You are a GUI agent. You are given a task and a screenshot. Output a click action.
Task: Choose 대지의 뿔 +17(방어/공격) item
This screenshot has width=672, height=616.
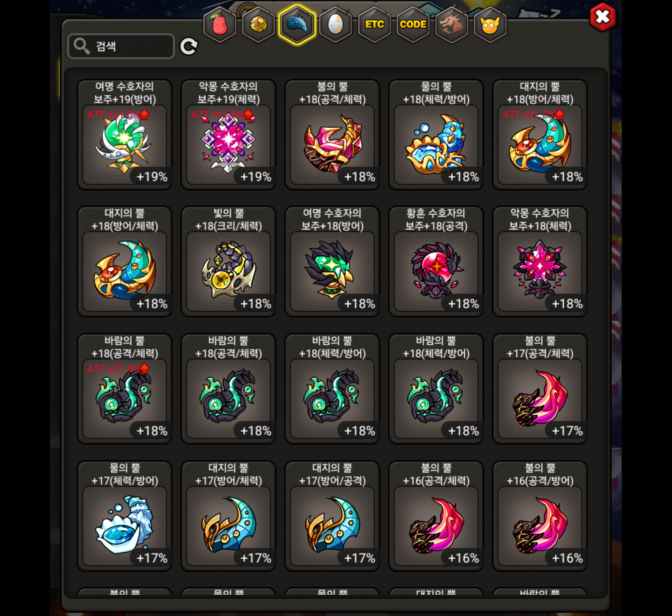tap(332, 516)
